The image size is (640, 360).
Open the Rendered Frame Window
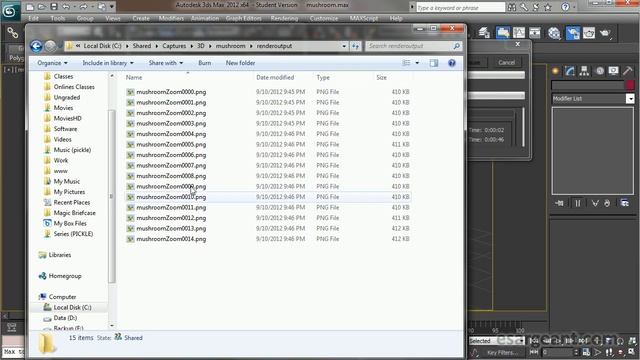pos(589,33)
